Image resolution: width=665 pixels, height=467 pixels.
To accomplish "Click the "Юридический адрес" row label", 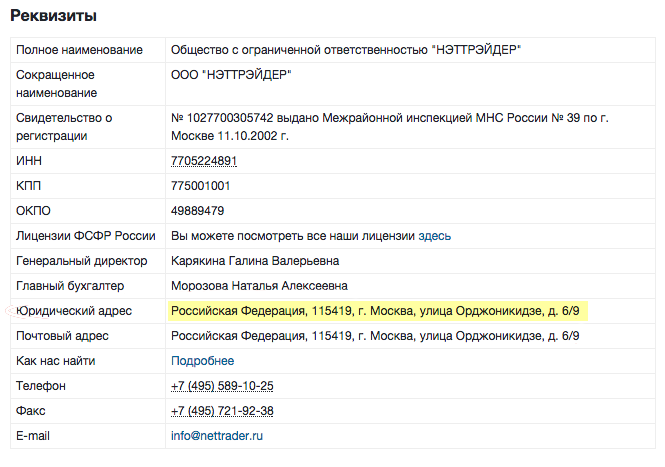I will click(x=74, y=311).
